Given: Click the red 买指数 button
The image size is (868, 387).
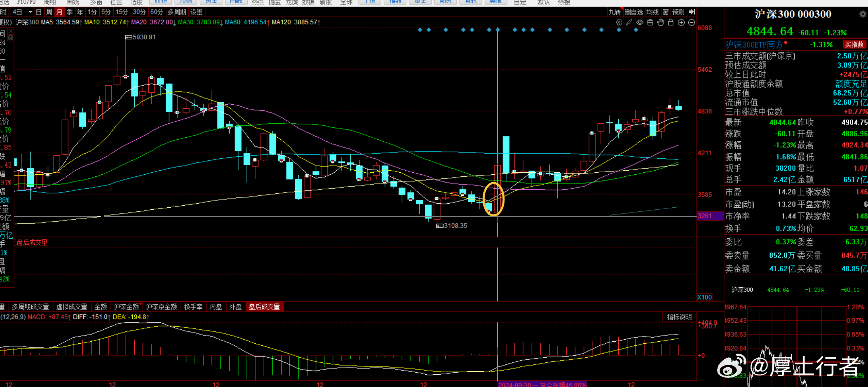Looking at the screenshot, I should [854, 45].
